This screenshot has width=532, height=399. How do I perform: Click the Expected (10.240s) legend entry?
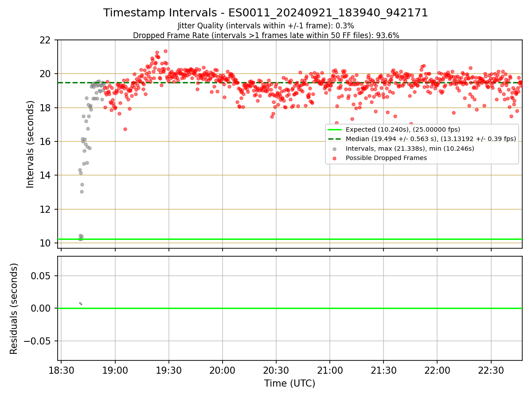[403, 129]
